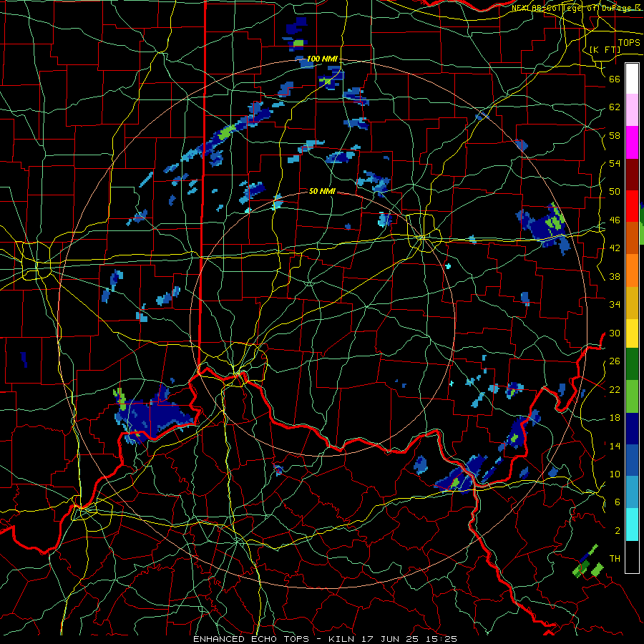Click the light green legend band
The image size is (644, 644).
[x=632, y=396]
